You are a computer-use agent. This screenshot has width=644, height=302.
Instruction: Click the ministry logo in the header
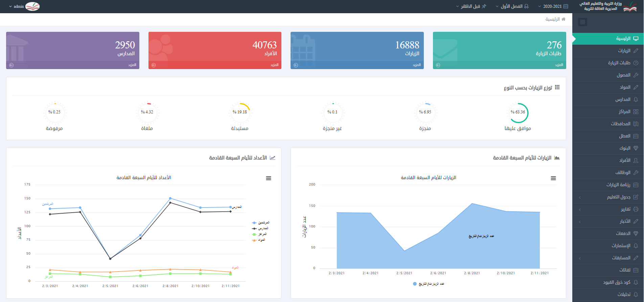(630, 6)
